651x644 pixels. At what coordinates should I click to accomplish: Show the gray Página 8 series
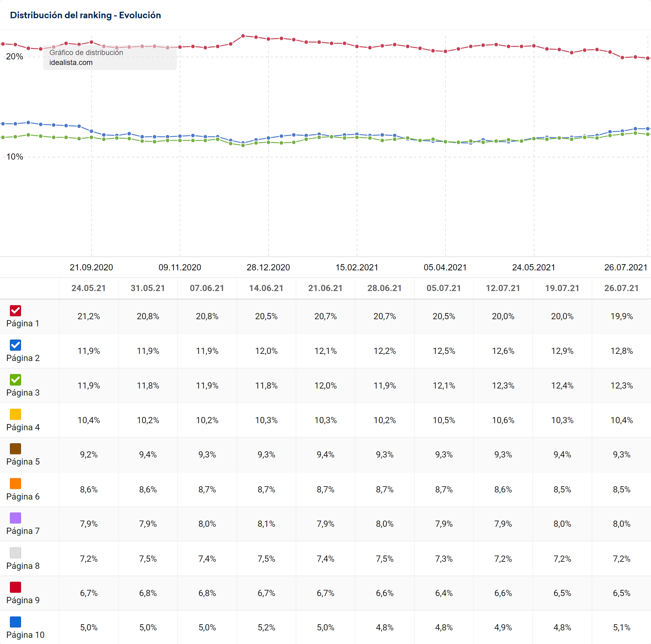pos(15,553)
